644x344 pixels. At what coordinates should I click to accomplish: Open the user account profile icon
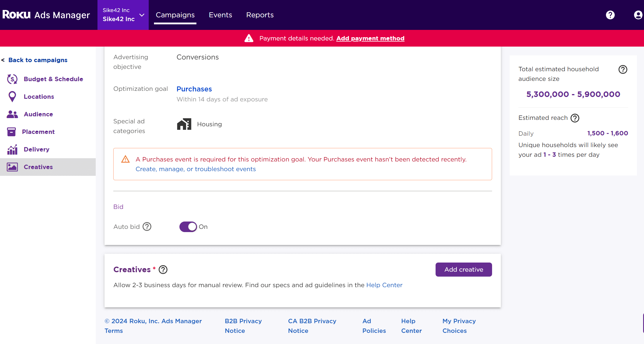pos(638,15)
